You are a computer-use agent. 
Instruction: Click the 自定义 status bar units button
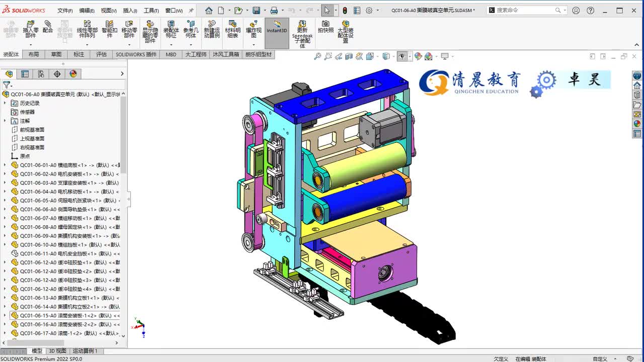coord(600,358)
